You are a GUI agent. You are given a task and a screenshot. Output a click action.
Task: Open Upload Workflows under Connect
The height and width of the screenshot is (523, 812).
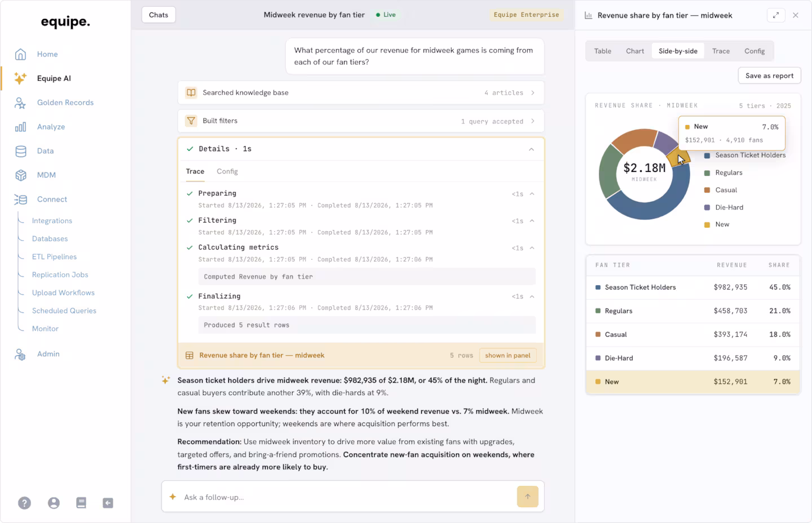63,293
